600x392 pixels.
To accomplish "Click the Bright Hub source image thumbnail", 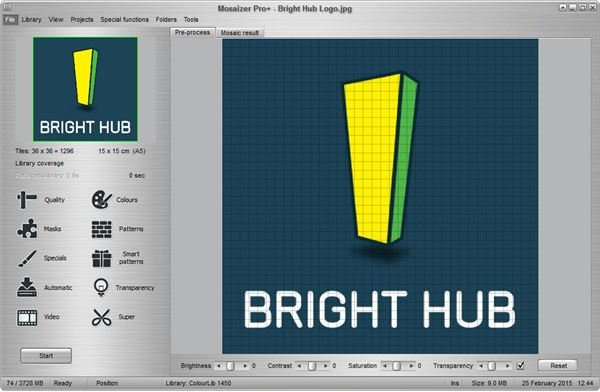I will pos(85,89).
